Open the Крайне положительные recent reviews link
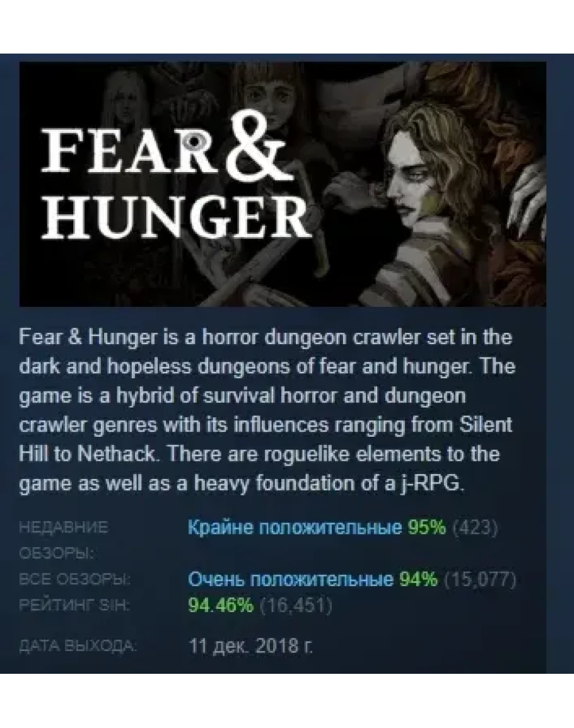574x728 pixels. [295, 528]
